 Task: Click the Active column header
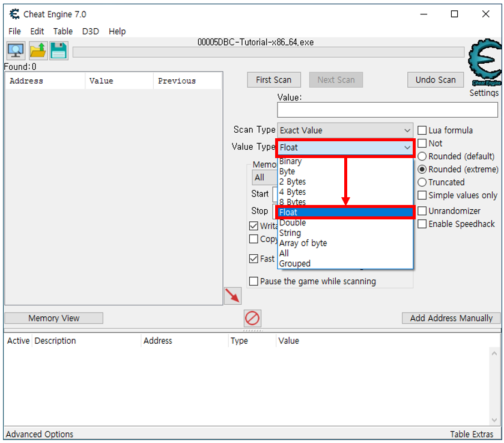[18, 341]
